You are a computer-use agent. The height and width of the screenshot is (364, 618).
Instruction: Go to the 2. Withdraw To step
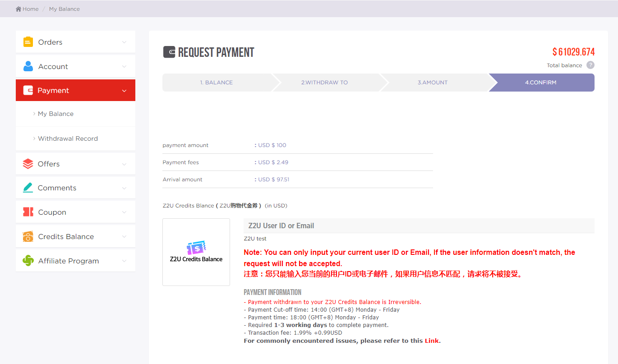tap(324, 83)
